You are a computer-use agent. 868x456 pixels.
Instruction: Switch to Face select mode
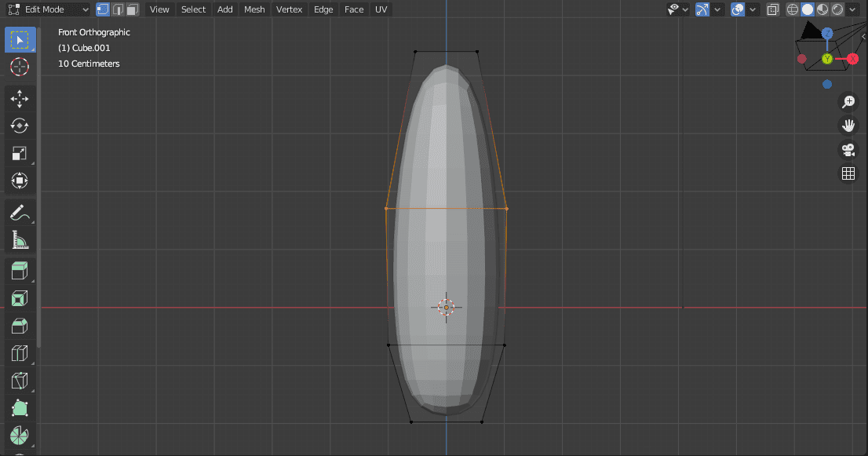[x=132, y=9]
